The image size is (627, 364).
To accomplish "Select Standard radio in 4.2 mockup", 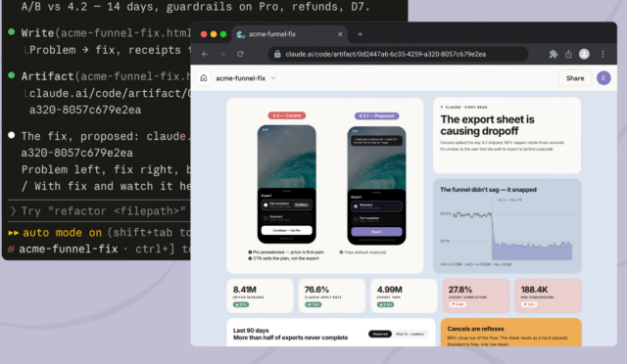I will pyautogui.click(x=265, y=218).
